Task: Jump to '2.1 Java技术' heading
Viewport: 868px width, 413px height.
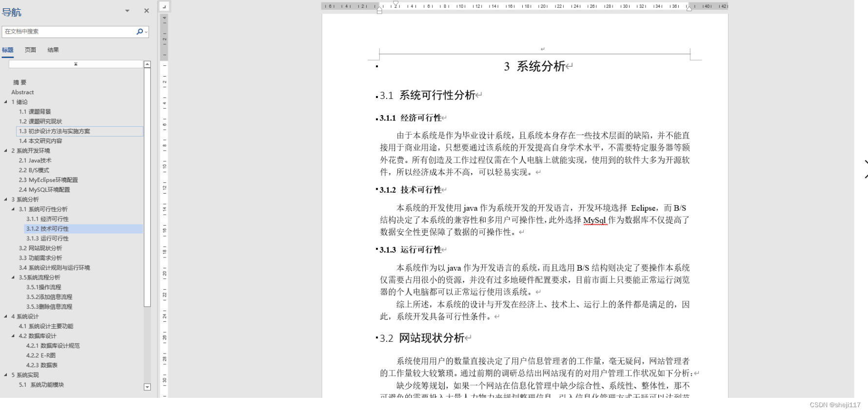Action: (35, 160)
